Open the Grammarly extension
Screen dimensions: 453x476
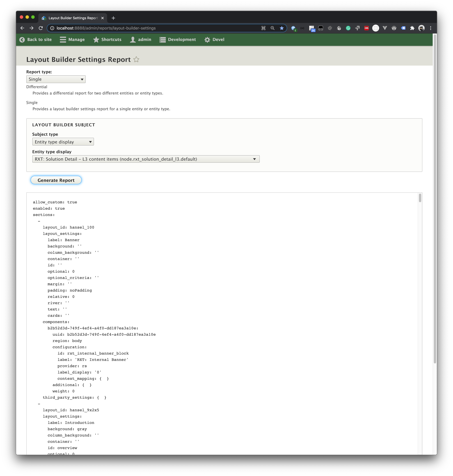pos(348,28)
